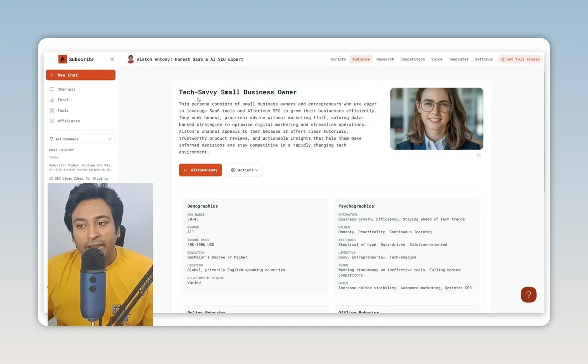The height and width of the screenshot is (364, 588).
Task: Click the gear icon in the Actions button
Action: click(x=233, y=170)
